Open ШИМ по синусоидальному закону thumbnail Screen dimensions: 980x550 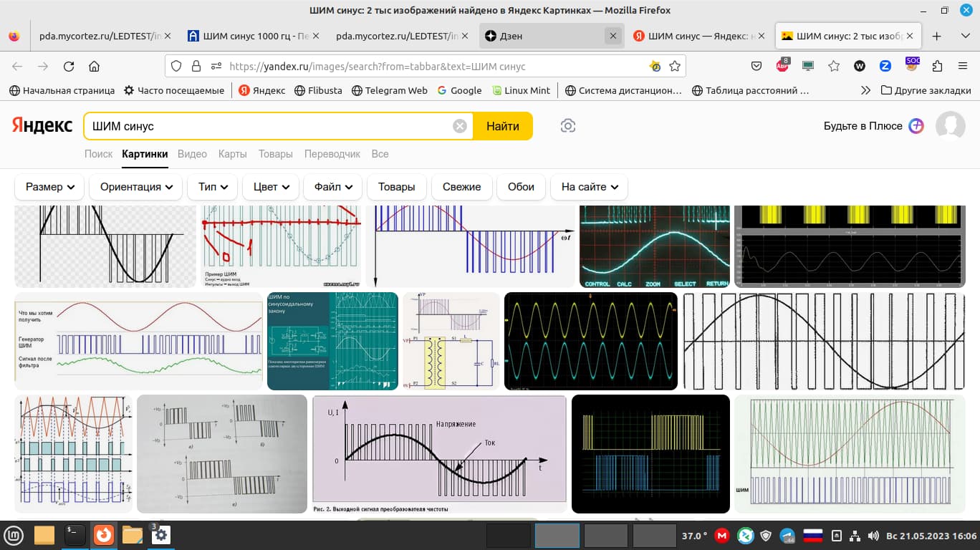(332, 341)
